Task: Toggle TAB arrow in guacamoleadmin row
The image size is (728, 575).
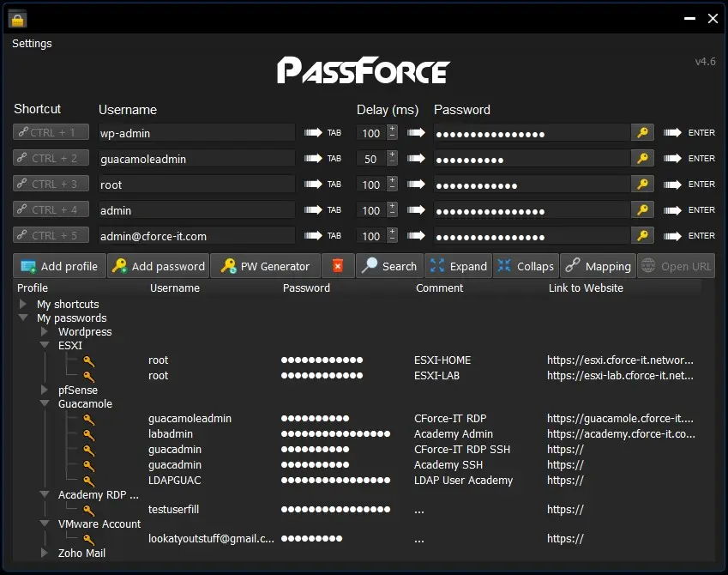Action: tap(313, 159)
